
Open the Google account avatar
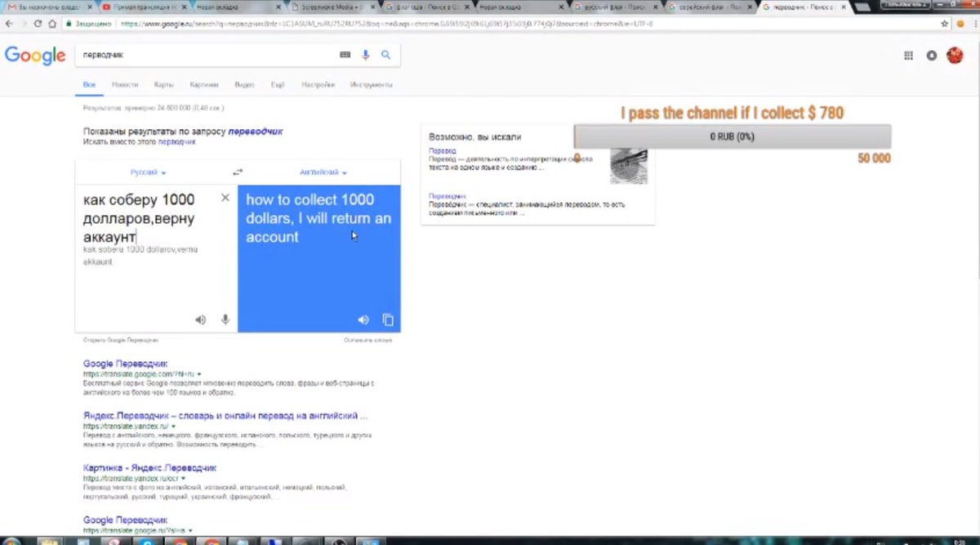coord(955,56)
